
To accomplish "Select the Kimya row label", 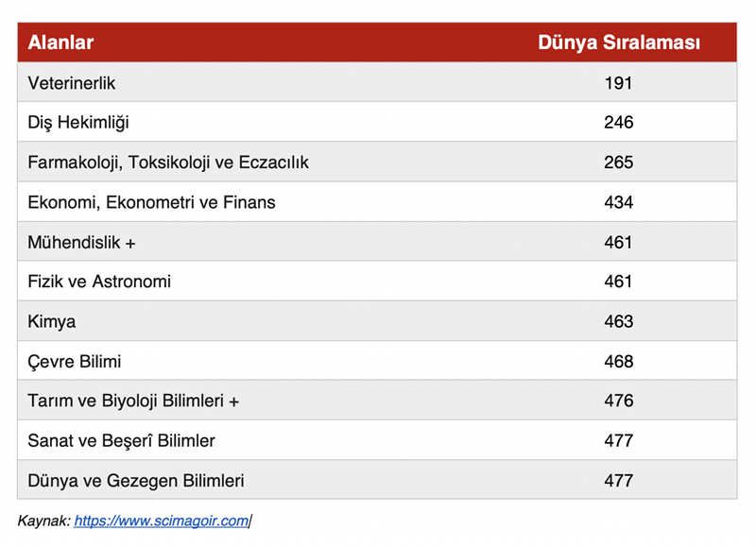I will pyautogui.click(x=52, y=321).
